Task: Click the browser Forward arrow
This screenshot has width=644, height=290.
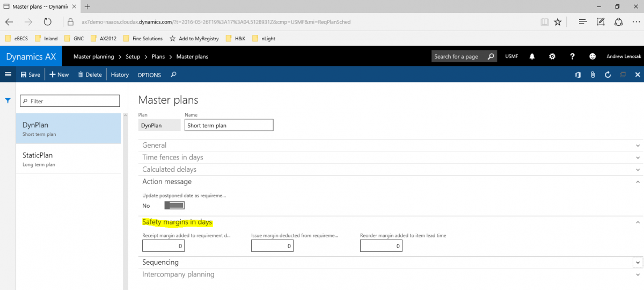Action: (x=28, y=22)
